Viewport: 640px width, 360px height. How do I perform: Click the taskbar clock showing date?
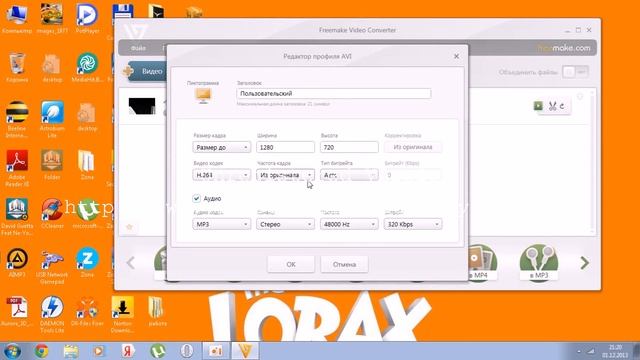616,351
